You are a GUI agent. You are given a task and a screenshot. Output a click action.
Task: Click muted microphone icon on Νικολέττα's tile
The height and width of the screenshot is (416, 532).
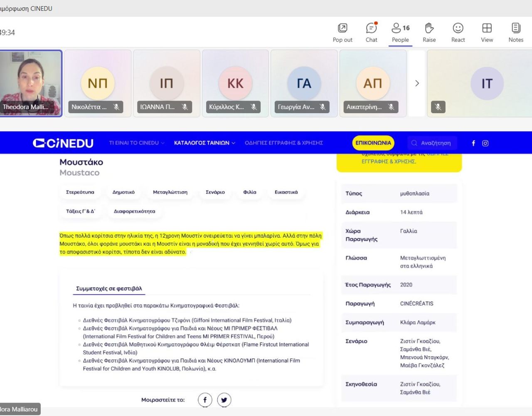pos(116,107)
